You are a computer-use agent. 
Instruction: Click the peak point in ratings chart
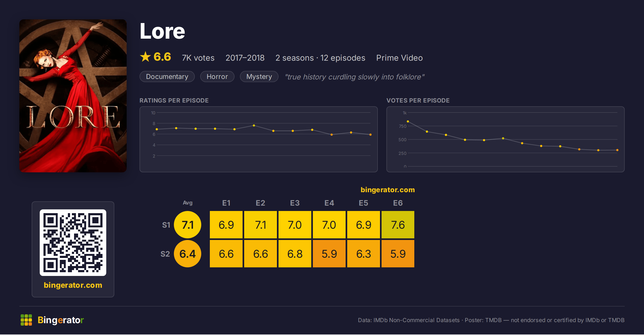click(x=254, y=126)
